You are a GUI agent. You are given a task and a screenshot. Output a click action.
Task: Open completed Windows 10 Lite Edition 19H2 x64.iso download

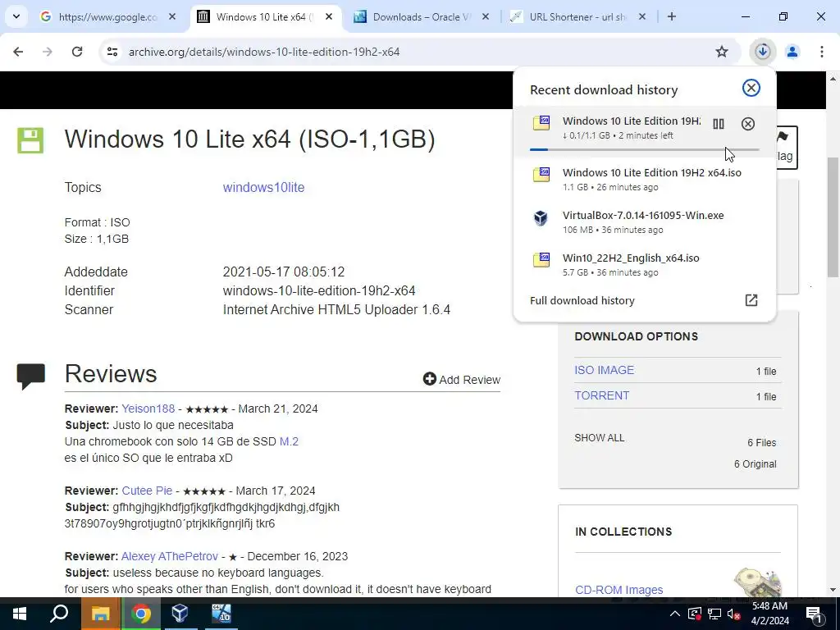click(644, 179)
